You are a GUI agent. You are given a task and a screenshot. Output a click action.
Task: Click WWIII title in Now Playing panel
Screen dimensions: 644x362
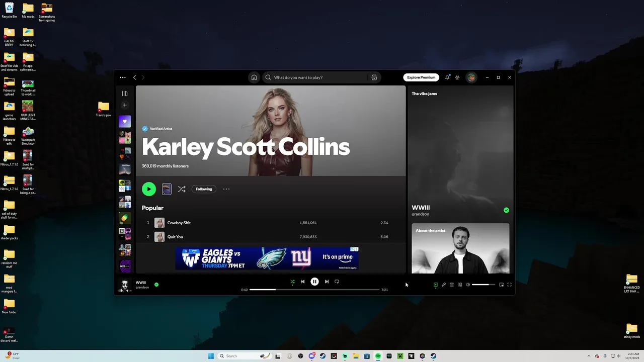pos(421,208)
